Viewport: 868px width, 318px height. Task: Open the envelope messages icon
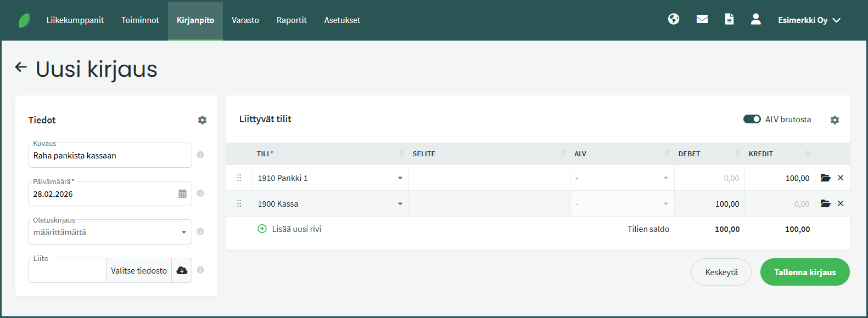pyautogui.click(x=702, y=19)
